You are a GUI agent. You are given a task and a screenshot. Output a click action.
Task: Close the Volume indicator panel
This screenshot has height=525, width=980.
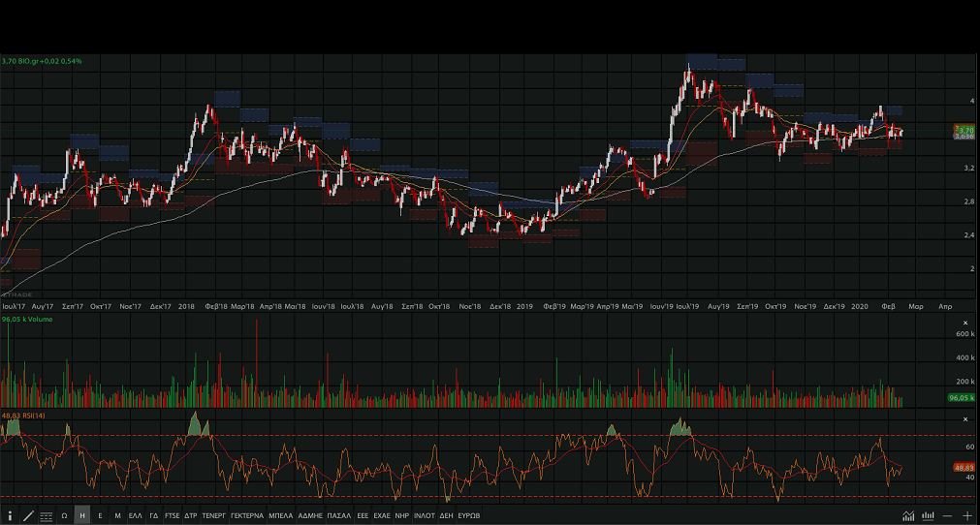(x=964, y=323)
